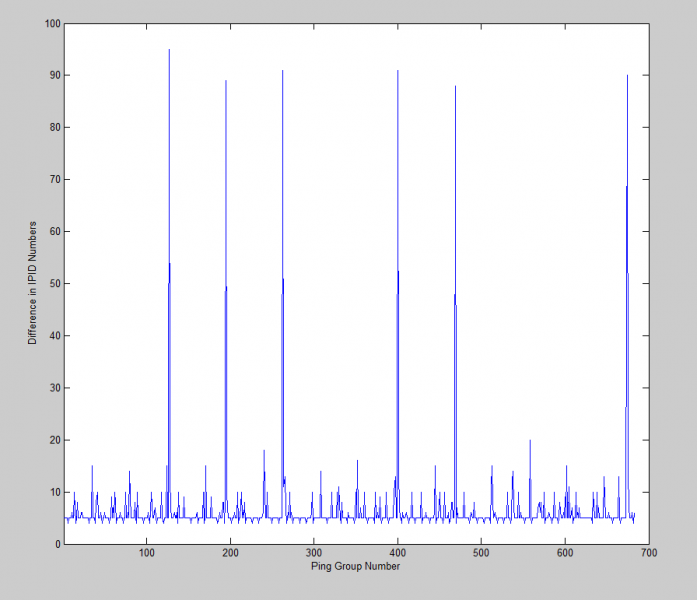Select the peak of the spike near x=195
The width and height of the screenshot is (697, 600).
click(x=226, y=81)
